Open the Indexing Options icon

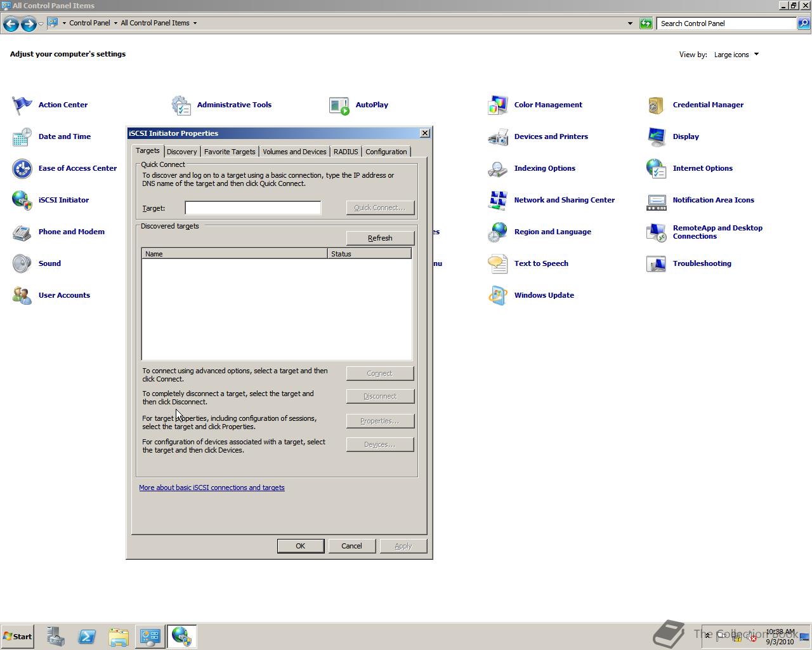tap(498, 168)
